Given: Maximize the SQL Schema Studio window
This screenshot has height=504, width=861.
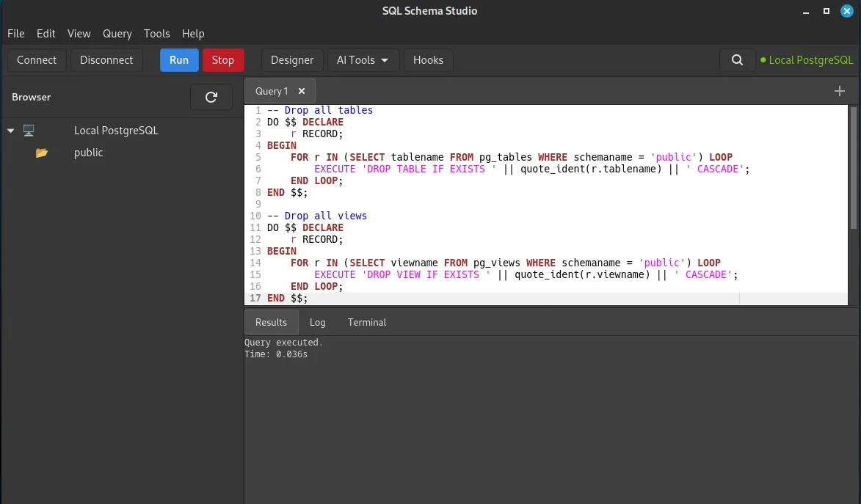Looking at the screenshot, I should pyautogui.click(x=826, y=11).
